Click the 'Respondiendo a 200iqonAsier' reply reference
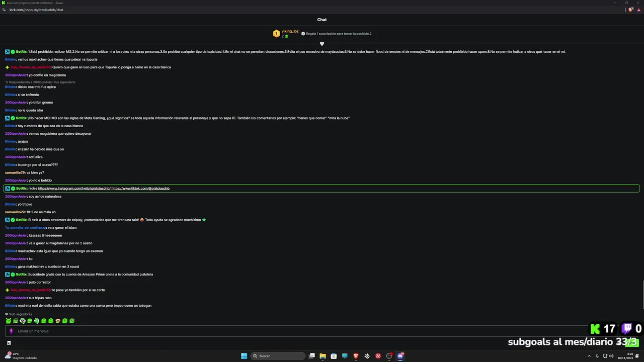This screenshot has width=644, height=362. (x=40, y=82)
